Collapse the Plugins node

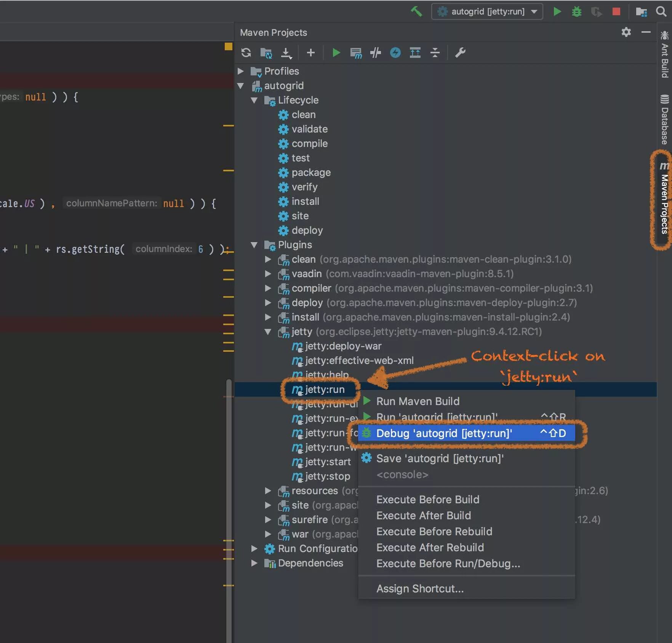254,245
